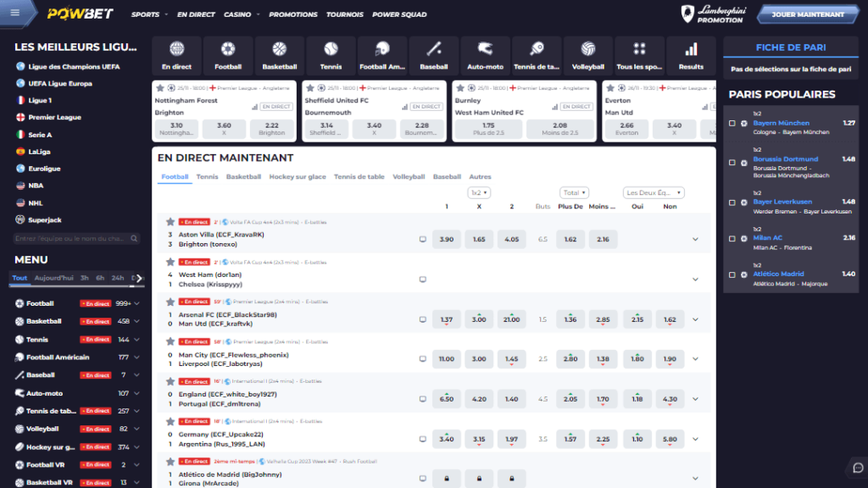Bet 1.75 Plus de 2.5 on Burnley match
Viewport: 868px width, 488px height.
(x=488, y=129)
